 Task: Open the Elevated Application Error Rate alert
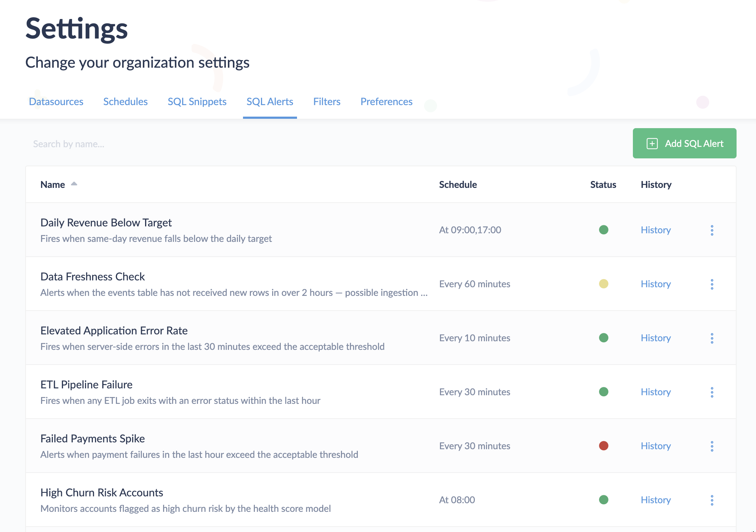(114, 330)
